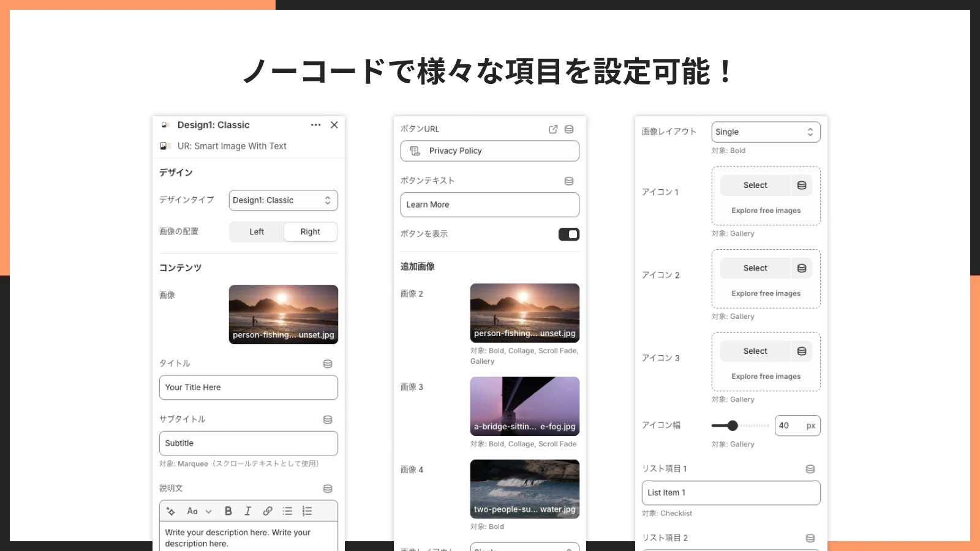Open the デザインタイプ dropdown
This screenshot has height=551, width=980.
point(284,200)
